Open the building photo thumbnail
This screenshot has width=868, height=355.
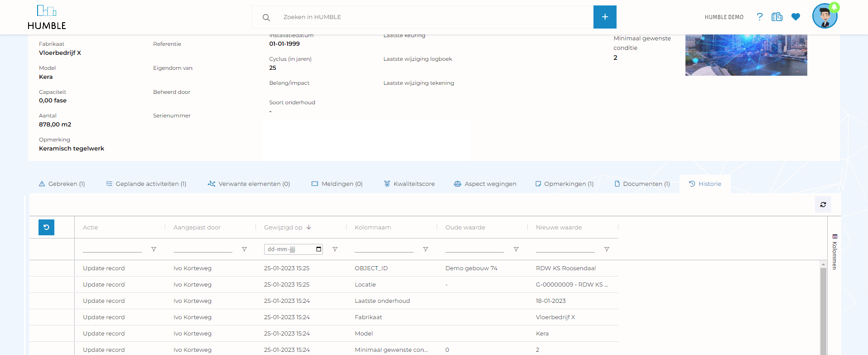click(746, 55)
